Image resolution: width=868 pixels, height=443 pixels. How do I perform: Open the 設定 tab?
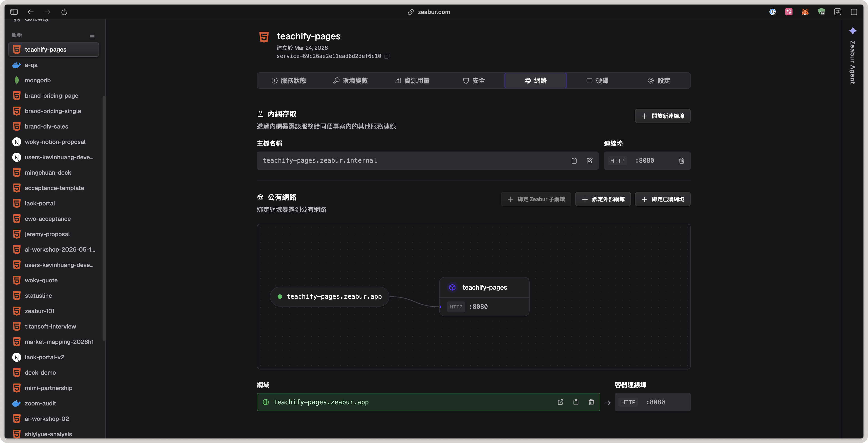click(x=659, y=81)
